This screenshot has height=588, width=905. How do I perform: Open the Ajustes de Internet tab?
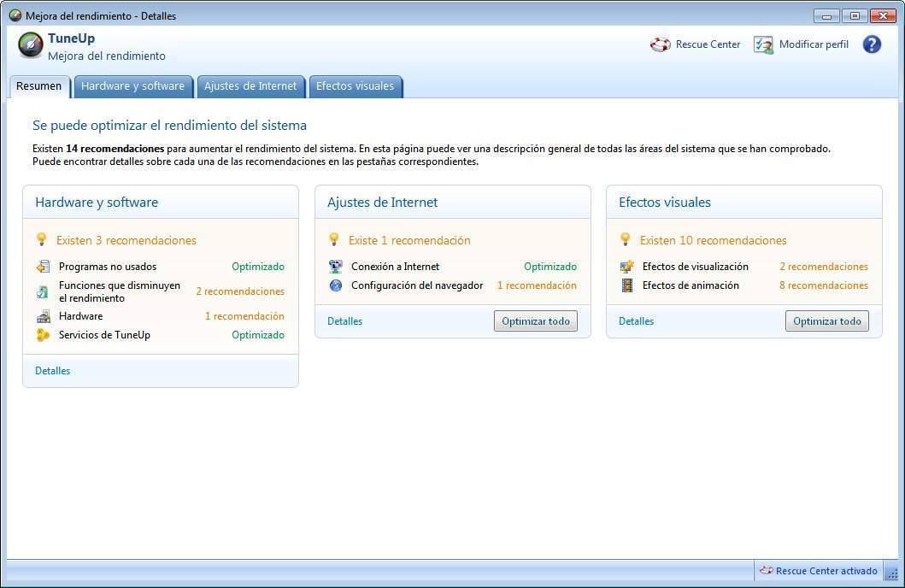pyautogui.click(x=250, y=86)
